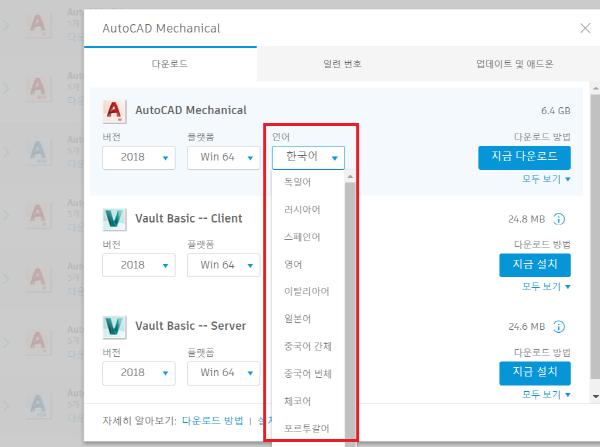Open Vault Basic Server Win 64 dropdown
This screenshot has height=447, width=600.
(223, 373)
